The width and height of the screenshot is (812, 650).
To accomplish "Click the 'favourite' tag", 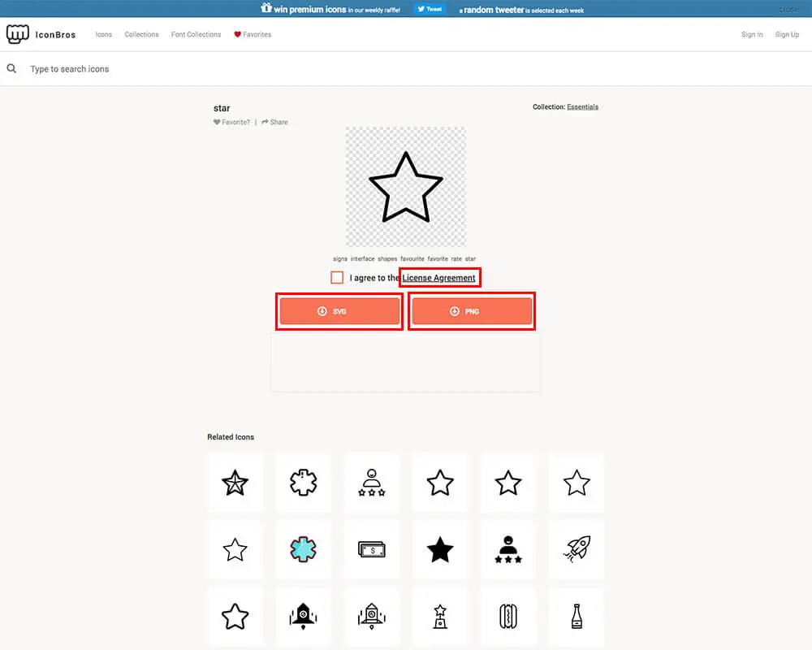I will click(x=412, y=258).
